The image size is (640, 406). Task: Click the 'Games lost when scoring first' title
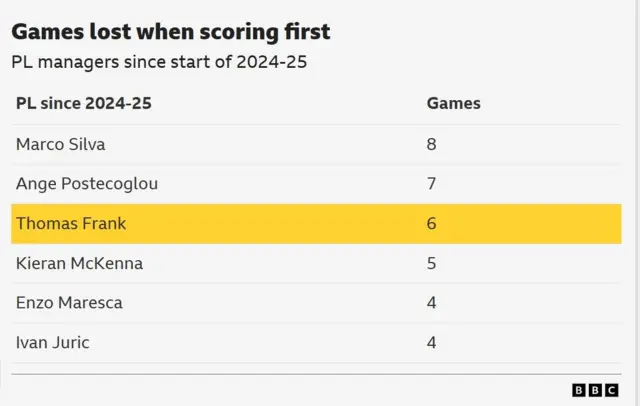[x=170, y=32]
